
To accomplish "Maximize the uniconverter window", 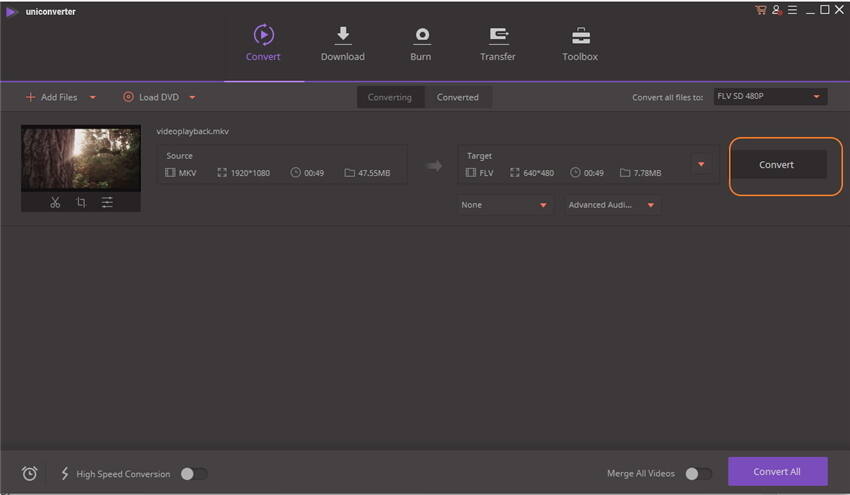I will tap(825, 9).
